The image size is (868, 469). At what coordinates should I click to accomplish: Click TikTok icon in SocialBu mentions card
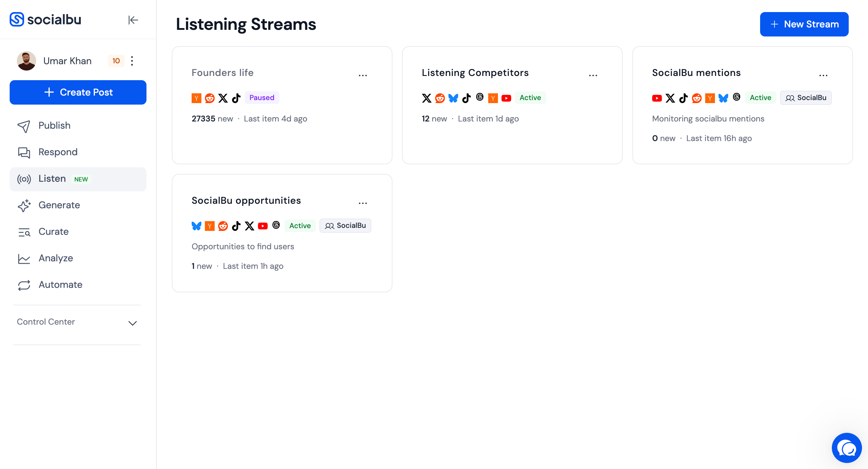click(x=683, y=98)
